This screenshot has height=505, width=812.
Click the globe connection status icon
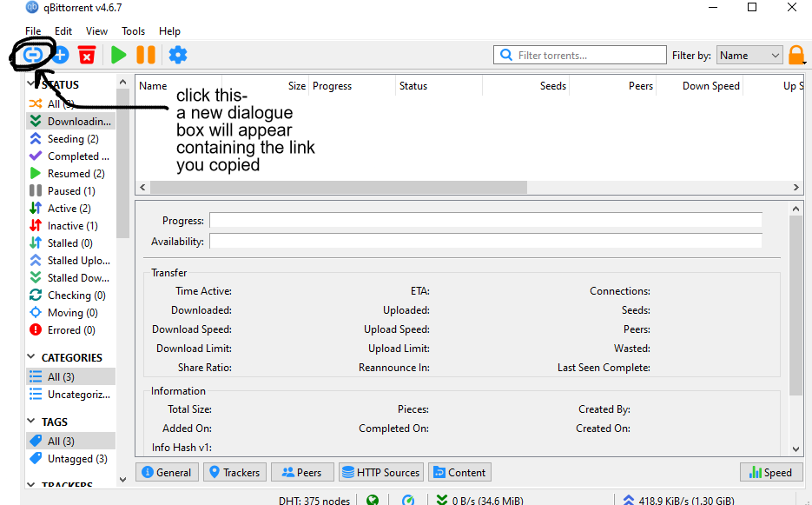pyautogui.click(x=373, y=499)
